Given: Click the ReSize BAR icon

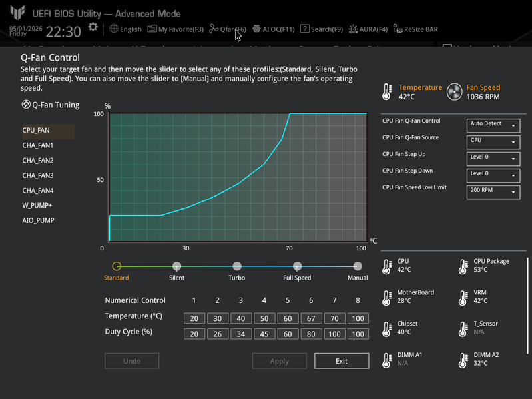Looking at the screenshot, I should pos(398,29).
